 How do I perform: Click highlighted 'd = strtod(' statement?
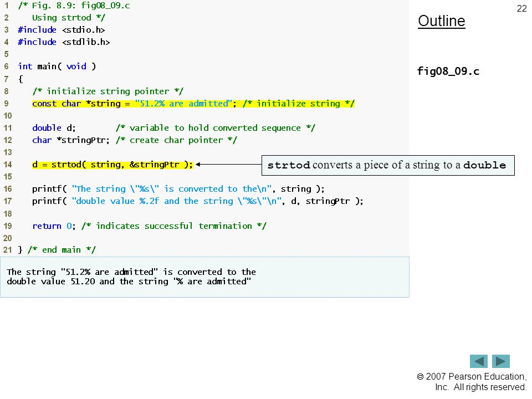(x=112, y=165)
